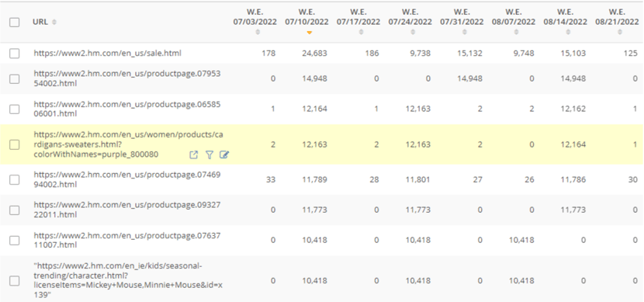The height and width of the screenshot is (302, 644).
Task: Click W.E. 07/03/2022 column header
Action: (x=255, y=18)
